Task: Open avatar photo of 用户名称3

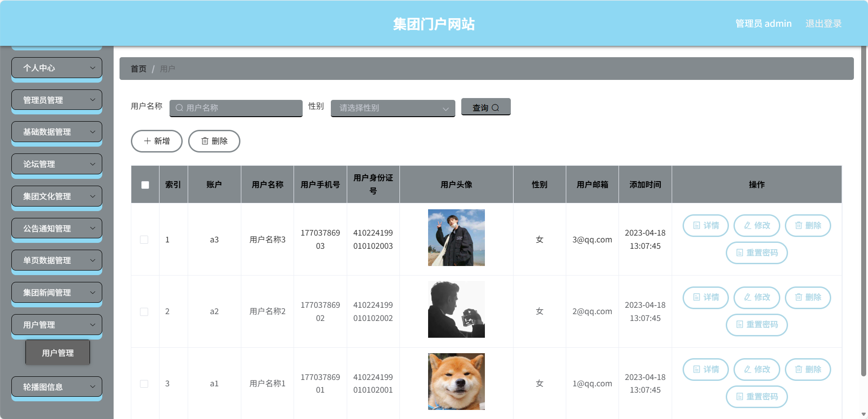Action: [456, 237]
